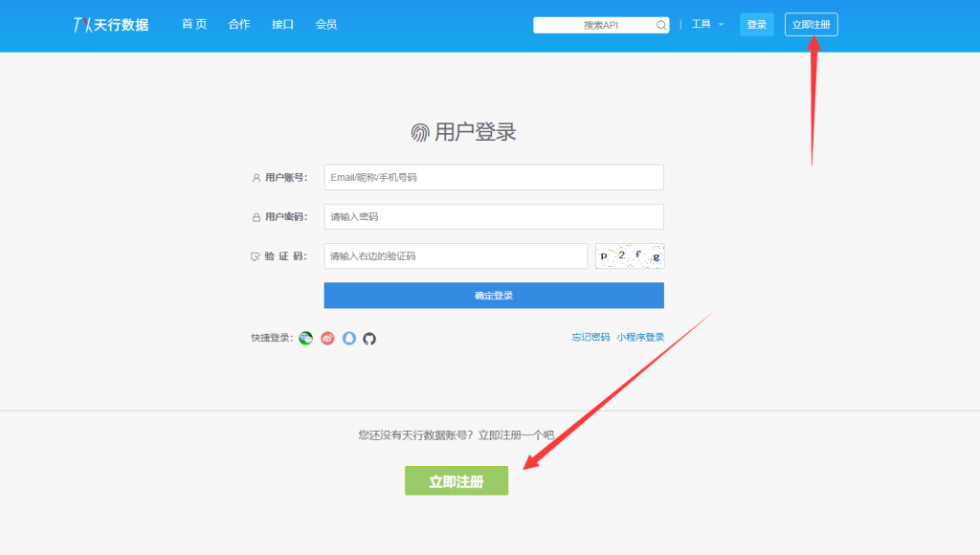Click the shield icon beside 验证码 label
Screen dimensions: 980x555
click(x=255, y=255)
